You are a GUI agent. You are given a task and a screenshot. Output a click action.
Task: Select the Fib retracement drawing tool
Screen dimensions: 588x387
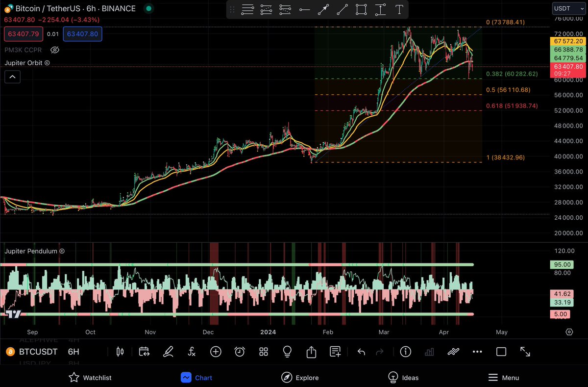click(247, 9)
